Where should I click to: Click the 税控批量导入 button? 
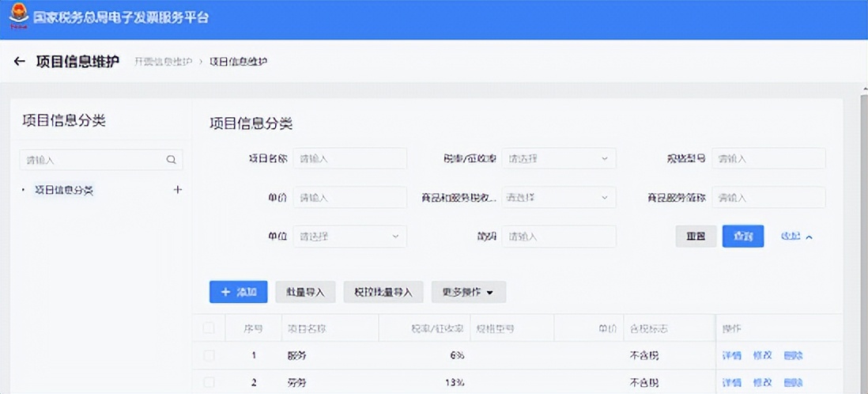(383, 292)
